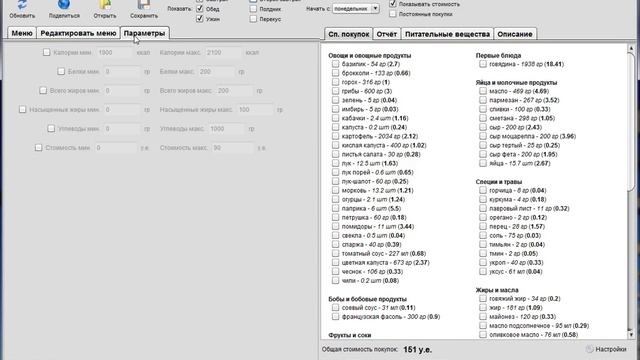This screenshot has width=640, height=360.
Task: Select the Параметры tab
Action: click(x=144, y=33)
